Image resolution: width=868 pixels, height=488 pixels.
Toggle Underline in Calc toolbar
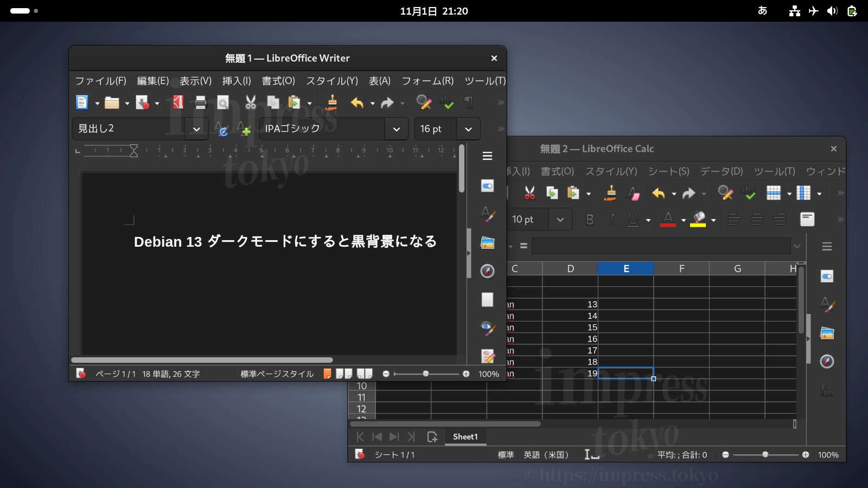(633, 220)
